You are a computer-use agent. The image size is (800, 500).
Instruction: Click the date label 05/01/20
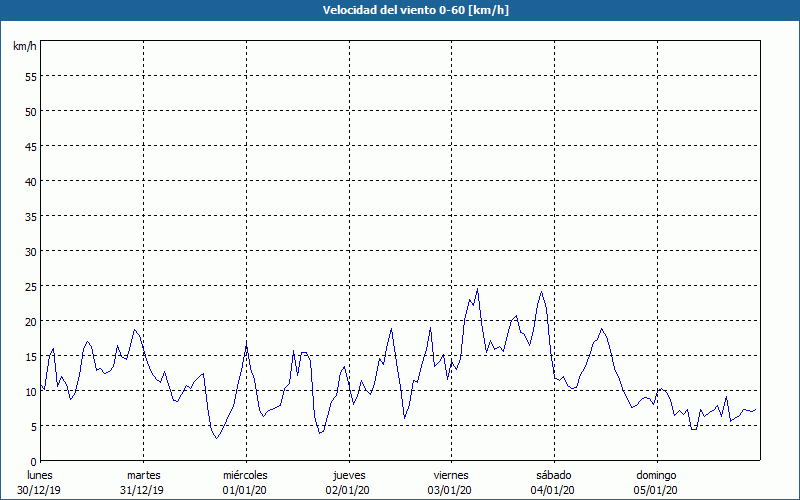(x=656, y=490)
